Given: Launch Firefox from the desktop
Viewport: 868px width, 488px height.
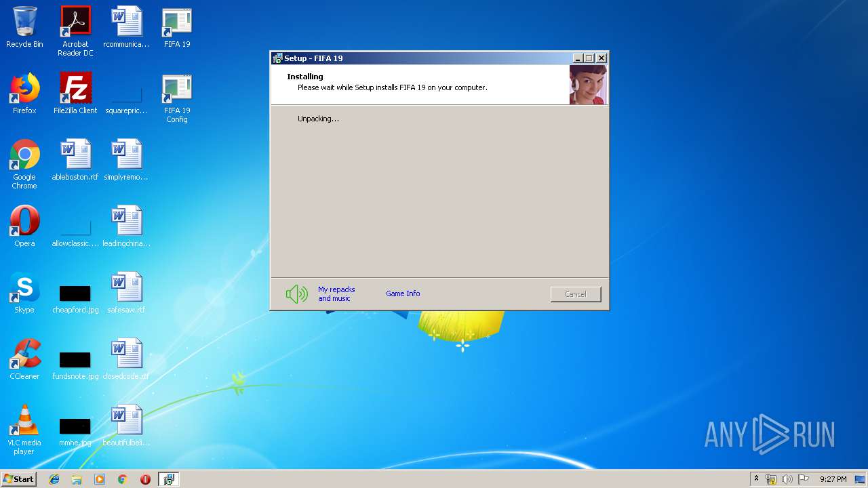Looking at the screenshot, I should pyautogui.click(x=24, y=94).
